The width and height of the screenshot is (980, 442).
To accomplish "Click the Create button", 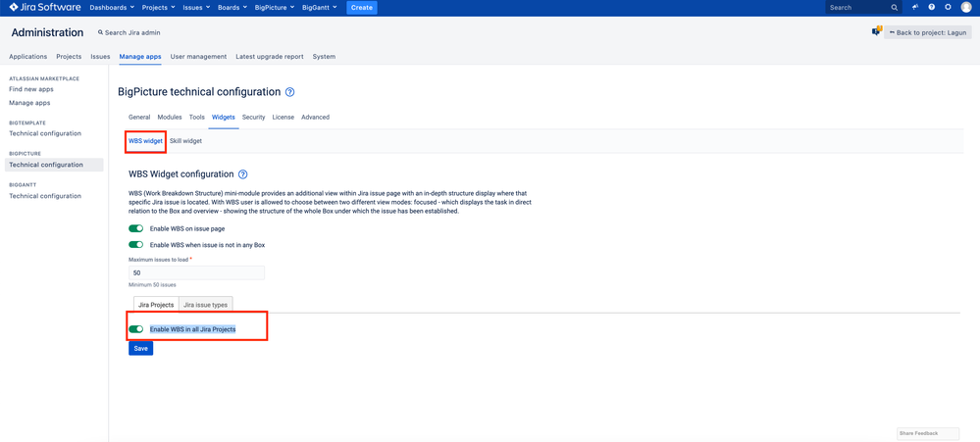I will click(x=362, y=8).
